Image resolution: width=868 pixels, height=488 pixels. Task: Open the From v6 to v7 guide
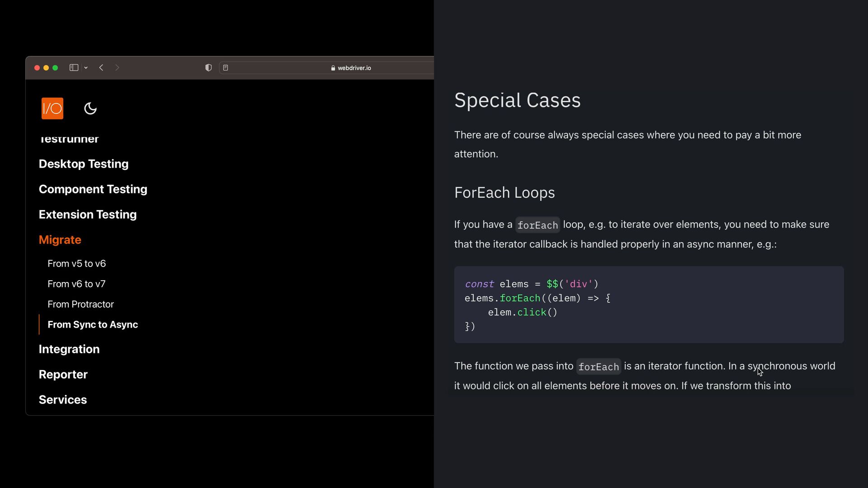pos(76,284)
